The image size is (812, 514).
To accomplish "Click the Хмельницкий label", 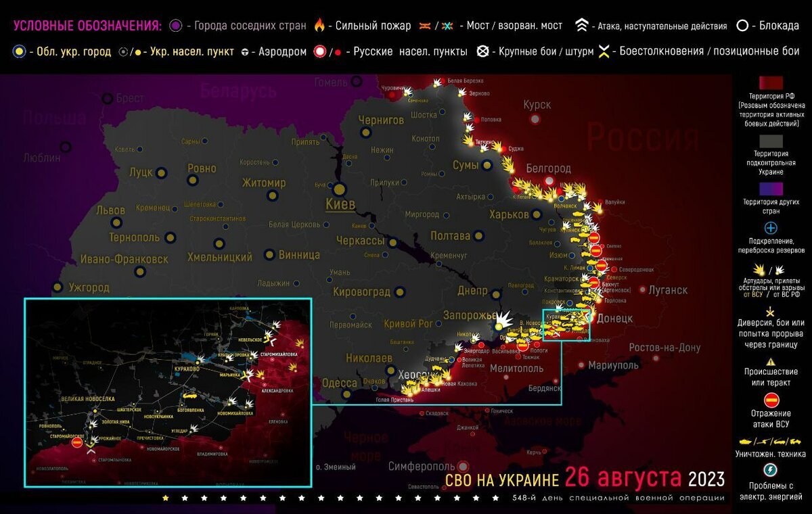I will (220, 257).
